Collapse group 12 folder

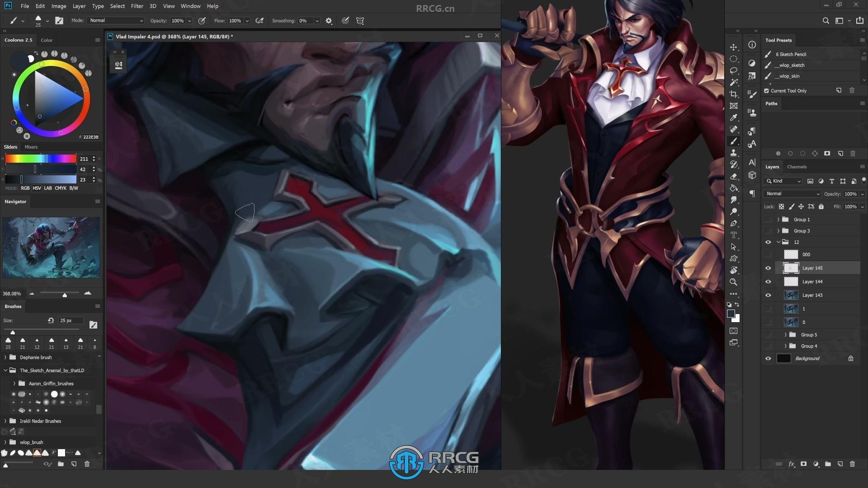point(778,242)
